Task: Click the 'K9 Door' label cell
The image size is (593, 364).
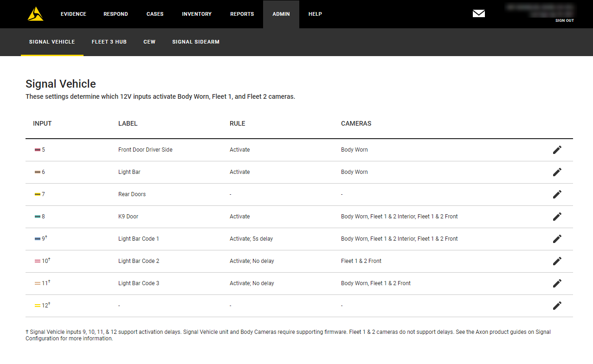Action: tap(128, 217)
